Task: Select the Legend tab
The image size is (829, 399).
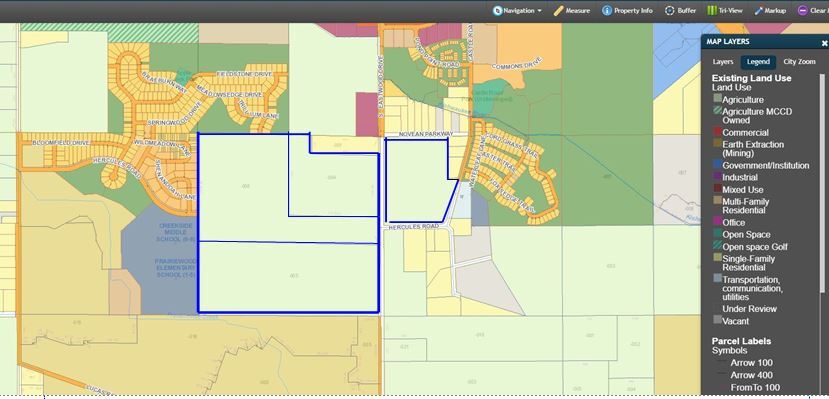Action: pos(758,62)
